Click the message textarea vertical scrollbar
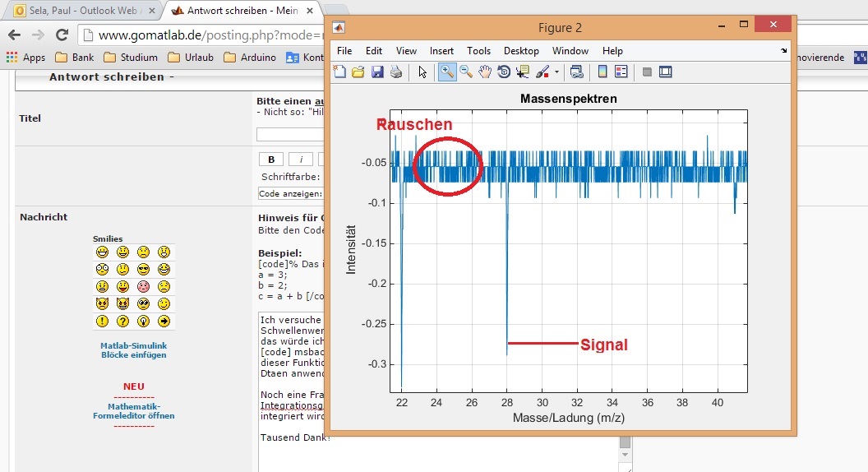Screen dimensions: 868x472 [625, 454]
